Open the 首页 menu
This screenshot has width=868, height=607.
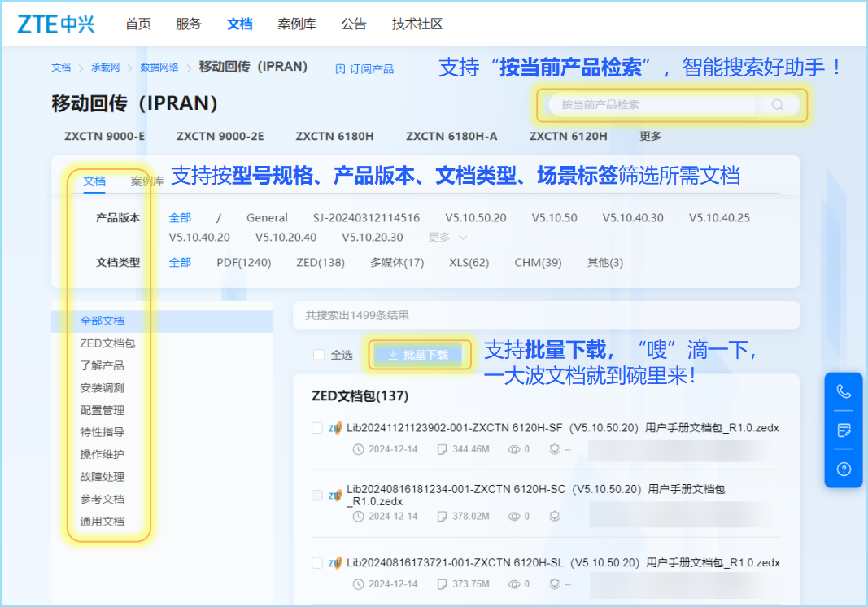137,24
